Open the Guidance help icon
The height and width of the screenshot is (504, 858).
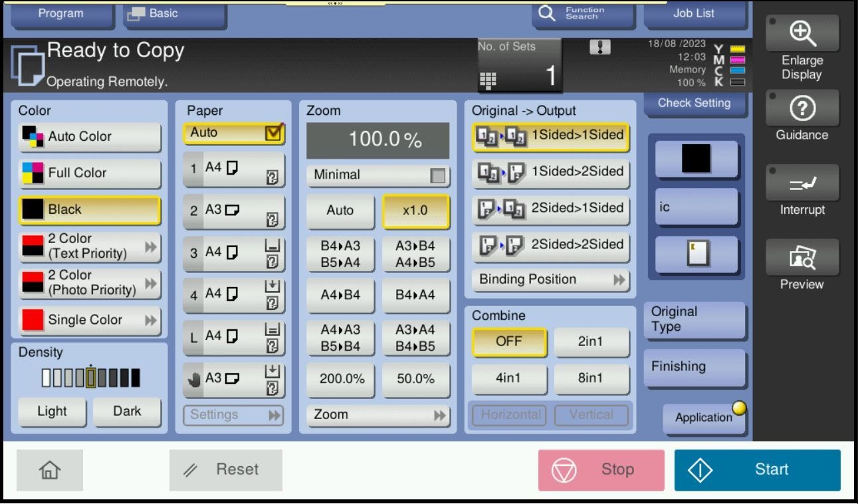802,109
